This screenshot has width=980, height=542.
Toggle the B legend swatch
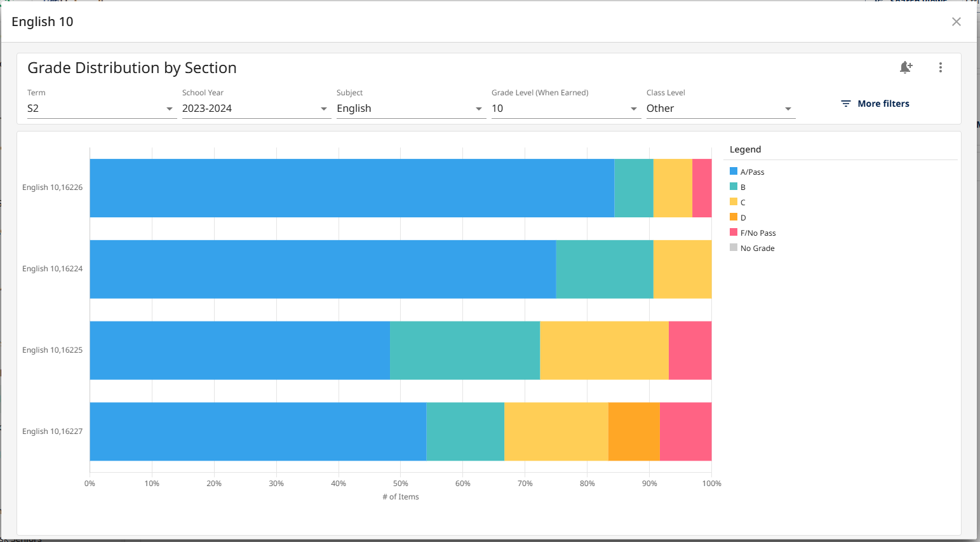pyautogui.click(x=734, y=187)
